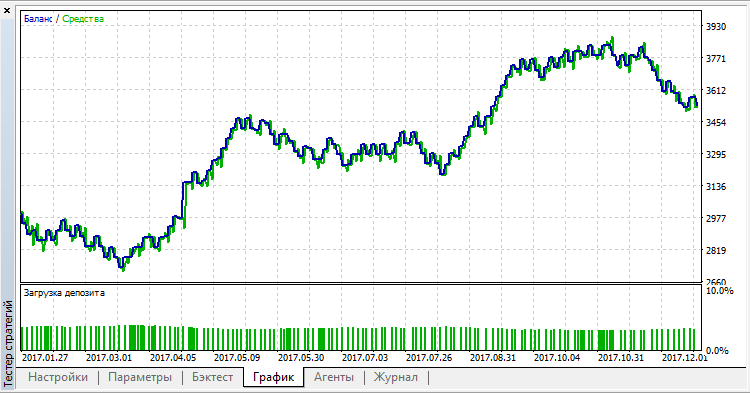Click the 10.0% deposit load label

pos(719,291)
